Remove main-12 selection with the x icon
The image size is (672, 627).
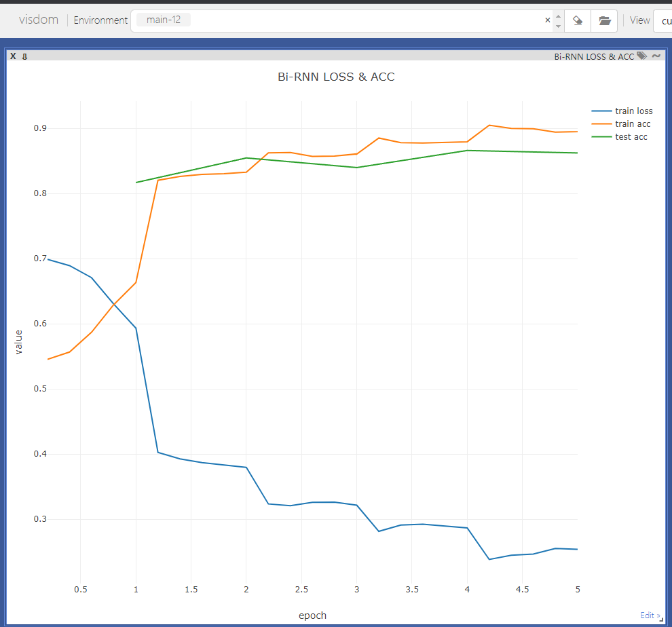pos(547,20)
